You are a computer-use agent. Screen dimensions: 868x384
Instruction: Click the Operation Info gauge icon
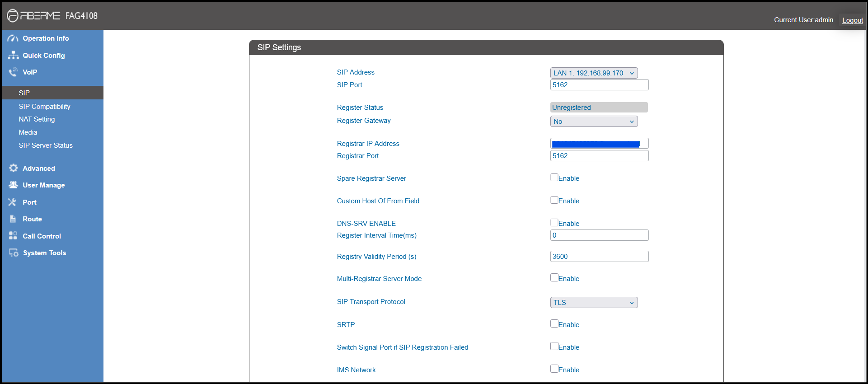coord(13,38)
